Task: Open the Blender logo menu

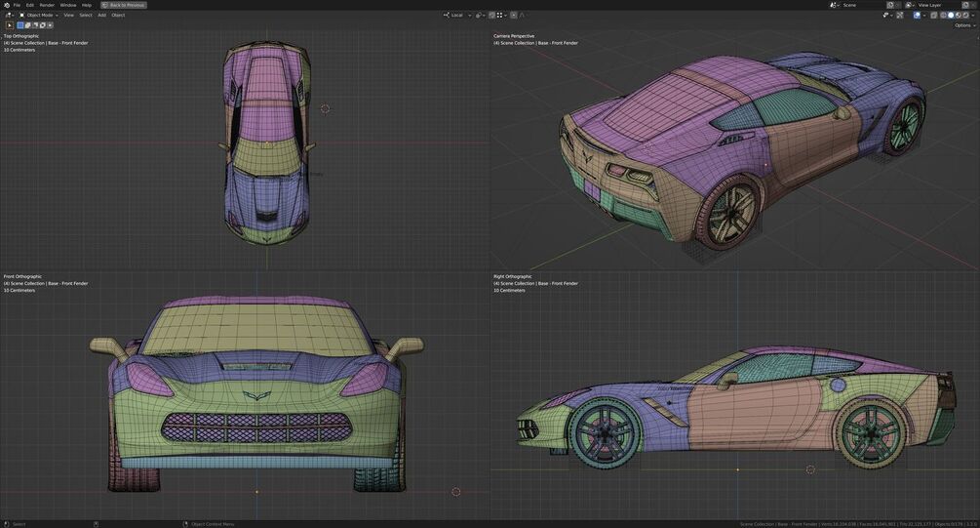Action: point(7,5)
